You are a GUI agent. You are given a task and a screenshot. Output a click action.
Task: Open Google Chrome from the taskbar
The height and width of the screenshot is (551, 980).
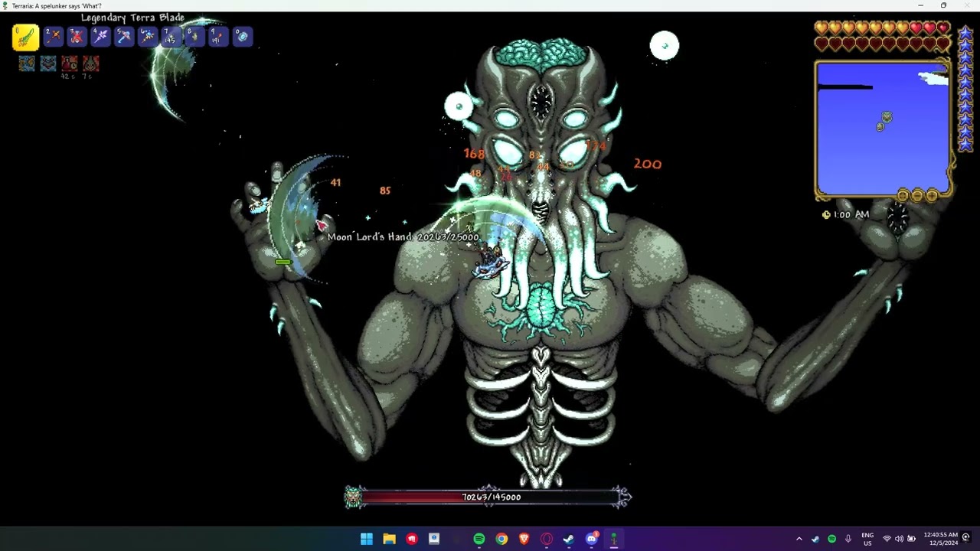pyautogui.click(x=501, y=539)
